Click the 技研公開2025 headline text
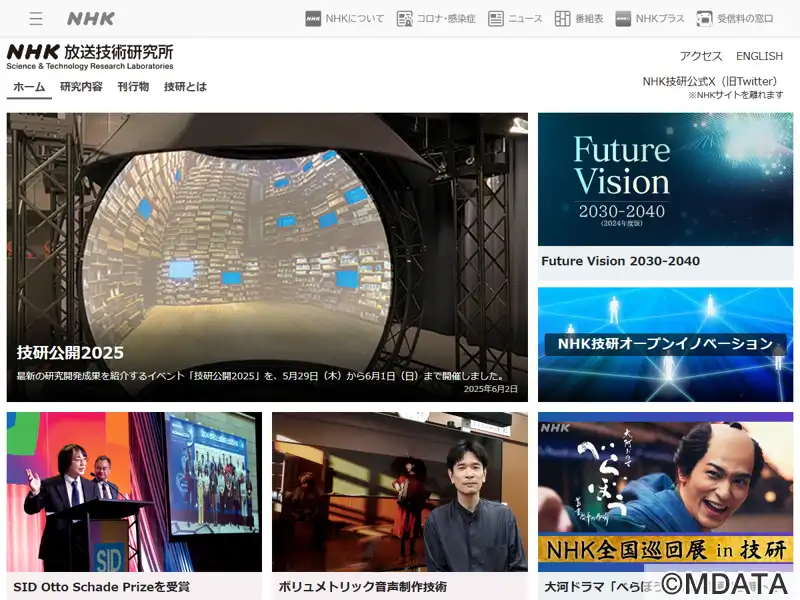This screenshot has height=600, width=800. tap(70, 353)
